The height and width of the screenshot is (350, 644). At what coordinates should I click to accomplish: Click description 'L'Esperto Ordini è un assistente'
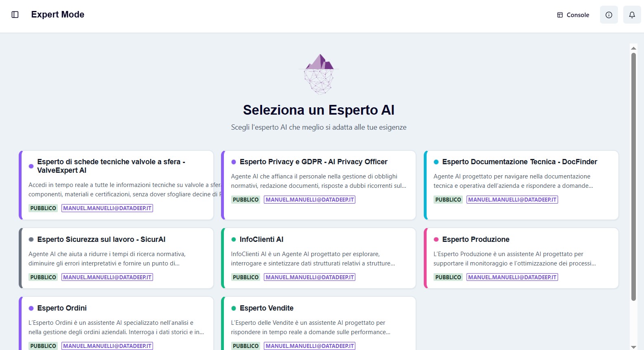point(116,327)
